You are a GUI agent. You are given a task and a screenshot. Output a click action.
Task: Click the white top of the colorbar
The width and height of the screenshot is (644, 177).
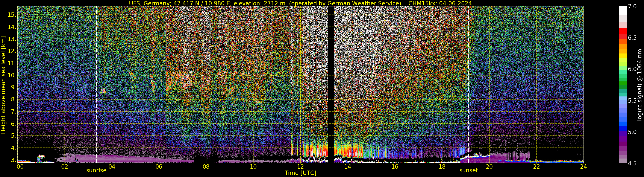coord(623,11)
